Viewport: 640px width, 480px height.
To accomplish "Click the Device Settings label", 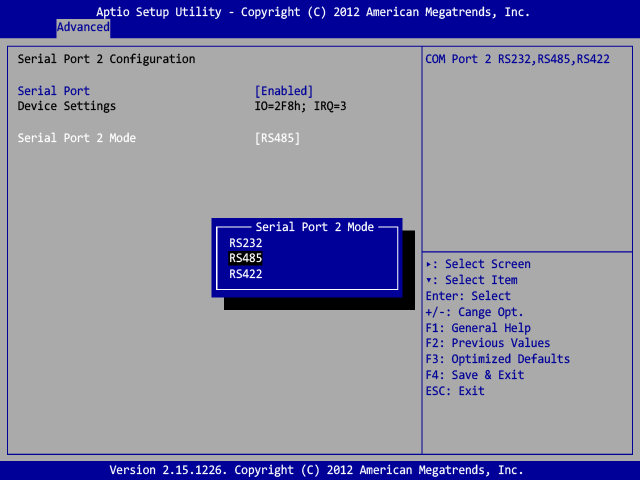I will coord(67,106).
